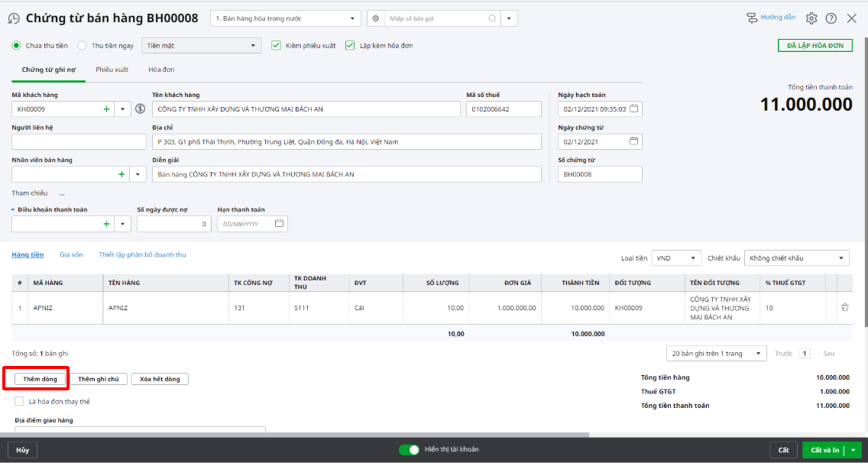Click search icon in quotation number field
Screen dimensions: 868x463
coord(493,18)
